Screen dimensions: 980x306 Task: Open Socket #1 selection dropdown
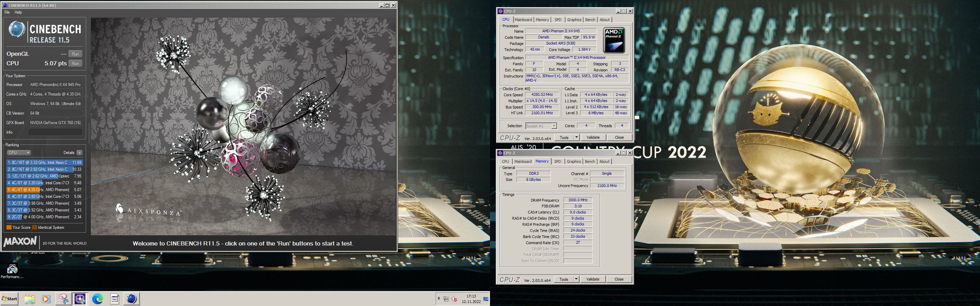point(541,126)
